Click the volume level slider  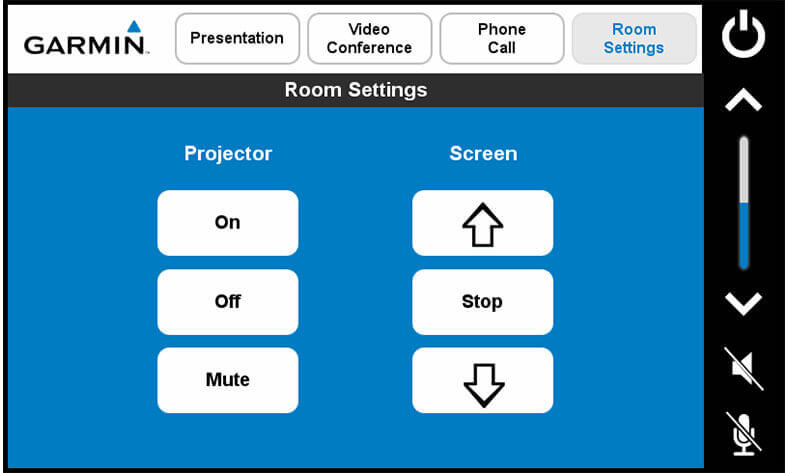tap(743, 203)
